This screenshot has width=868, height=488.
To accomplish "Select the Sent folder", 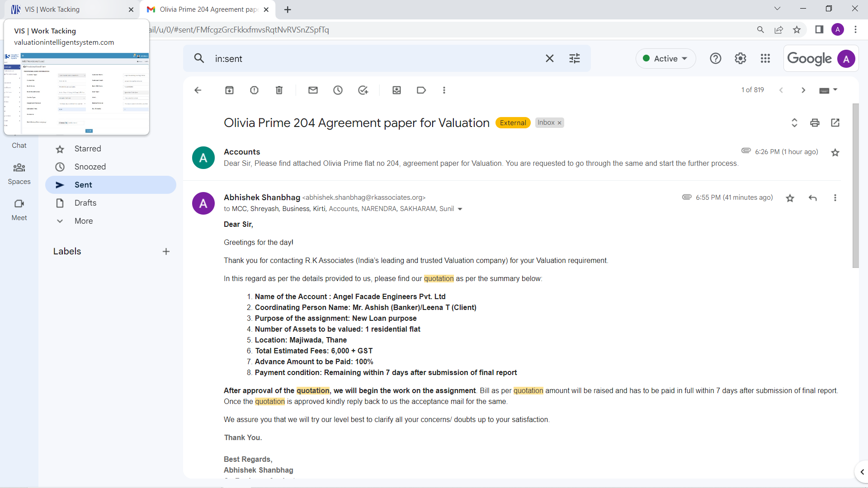I will tap(111, 185).
